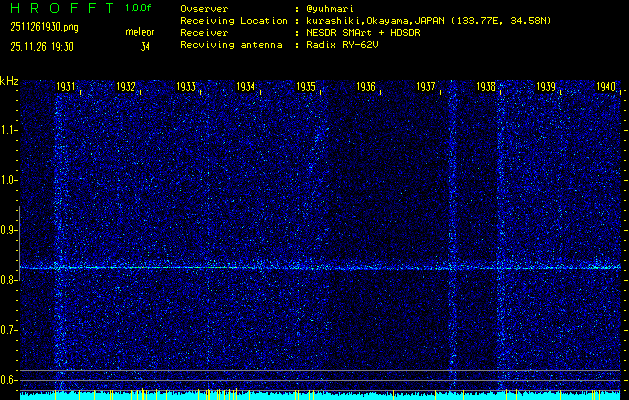Screen dimensions: 629x400
Task: Click the 1936 time marker
Action: pyautogui.click(x=366, y=87)
